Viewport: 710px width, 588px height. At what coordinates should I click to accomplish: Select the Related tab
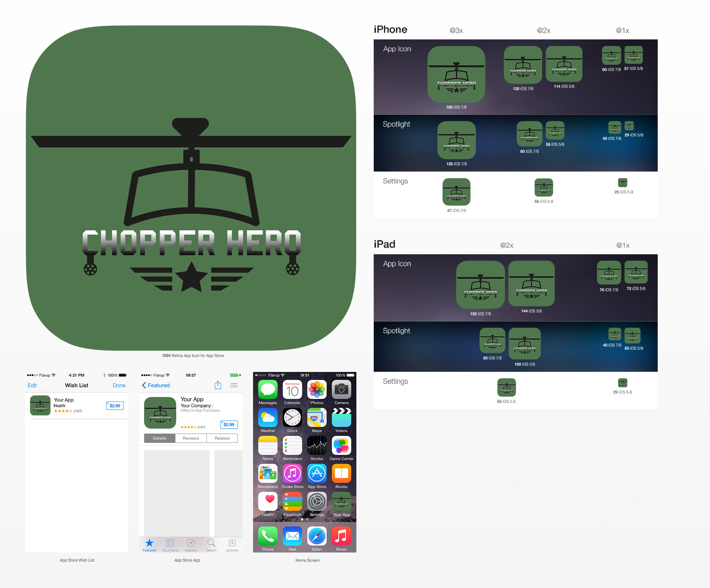tap(222, 438)
